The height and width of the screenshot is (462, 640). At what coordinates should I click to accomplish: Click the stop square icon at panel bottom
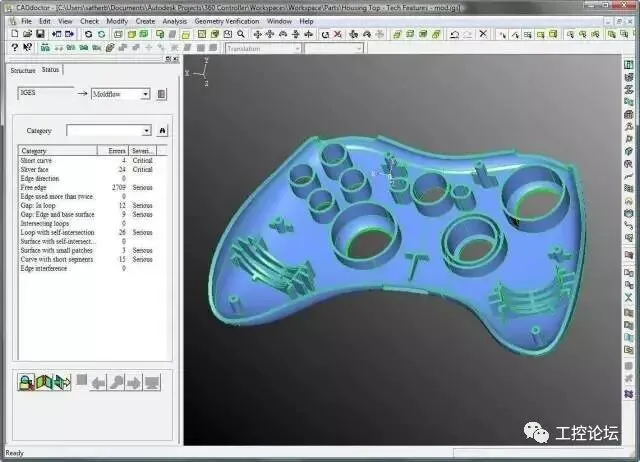click(x=82, y=380)
